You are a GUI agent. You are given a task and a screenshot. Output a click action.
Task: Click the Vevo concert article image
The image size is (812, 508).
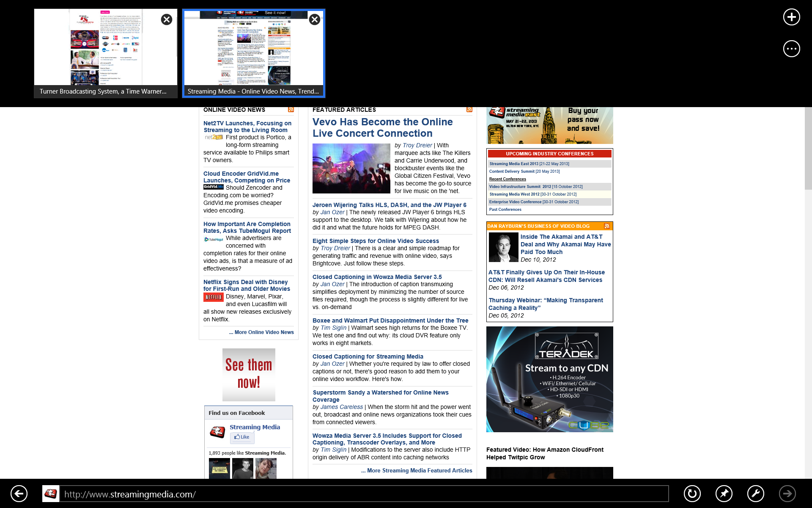(x=351, y=168)
